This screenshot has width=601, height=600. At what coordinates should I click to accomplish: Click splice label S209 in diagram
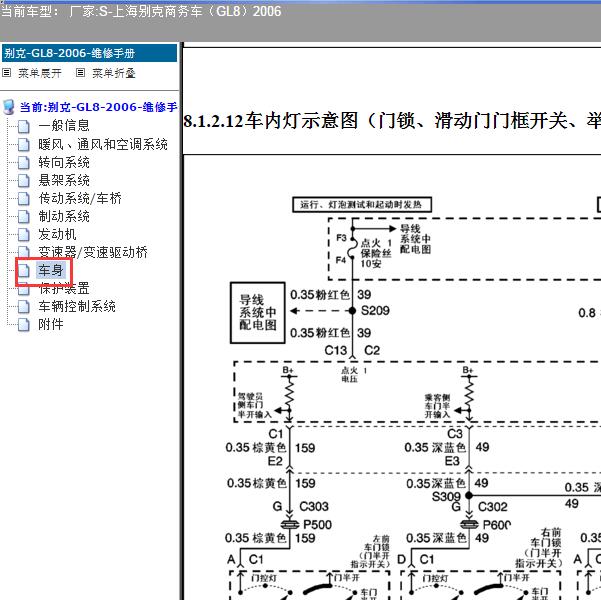coord(375,311)
